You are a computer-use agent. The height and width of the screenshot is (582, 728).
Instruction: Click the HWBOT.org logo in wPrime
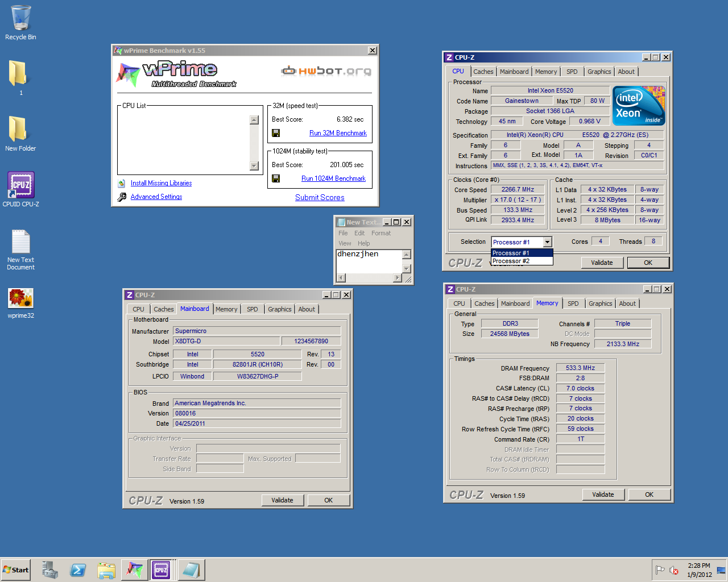(x=326, y=70)
